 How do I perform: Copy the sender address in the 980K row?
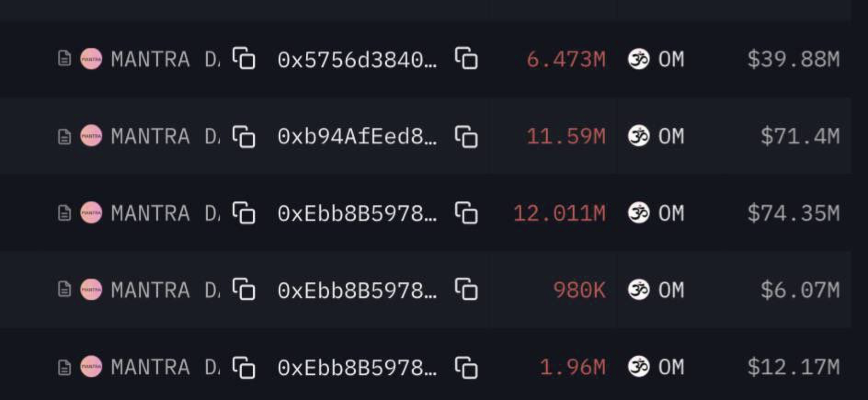click(x=244, y=289)
